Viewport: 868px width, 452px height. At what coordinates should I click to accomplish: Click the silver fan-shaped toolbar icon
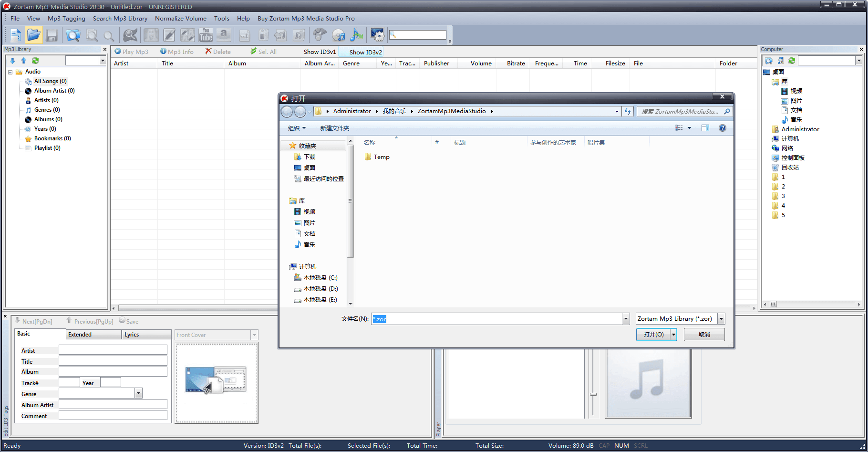tap(320, 35)
